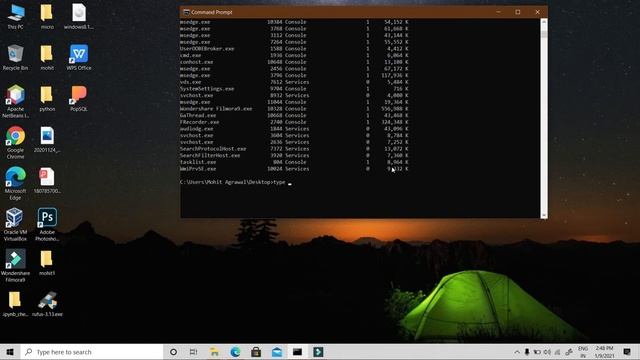
Task: Click the Type here to search box
Action: [92, 352]
